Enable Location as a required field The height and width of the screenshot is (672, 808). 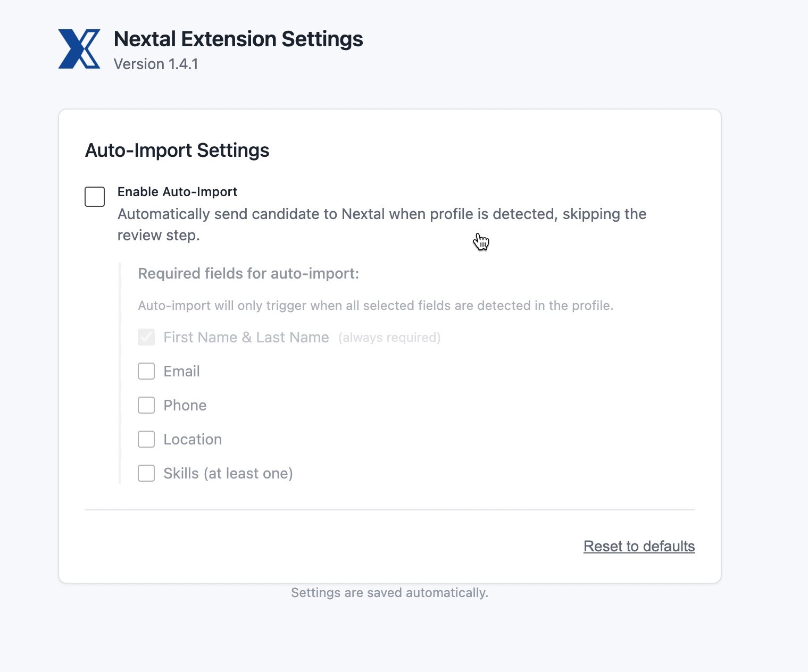pyautogui.click(x=146, y=439)
